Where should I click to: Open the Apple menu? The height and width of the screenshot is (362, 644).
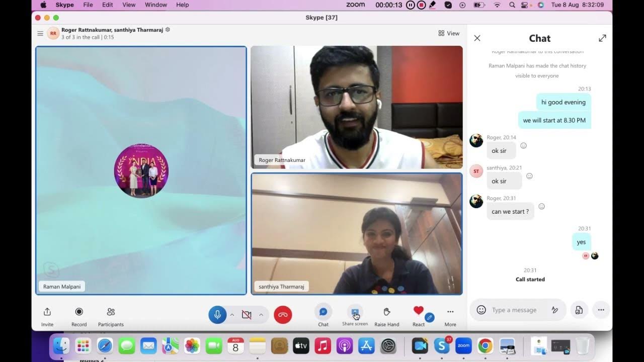coord(43,5)
